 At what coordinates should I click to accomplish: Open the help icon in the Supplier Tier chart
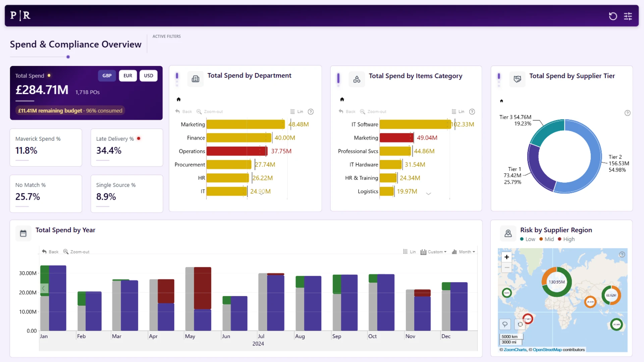tap(628, 113)
